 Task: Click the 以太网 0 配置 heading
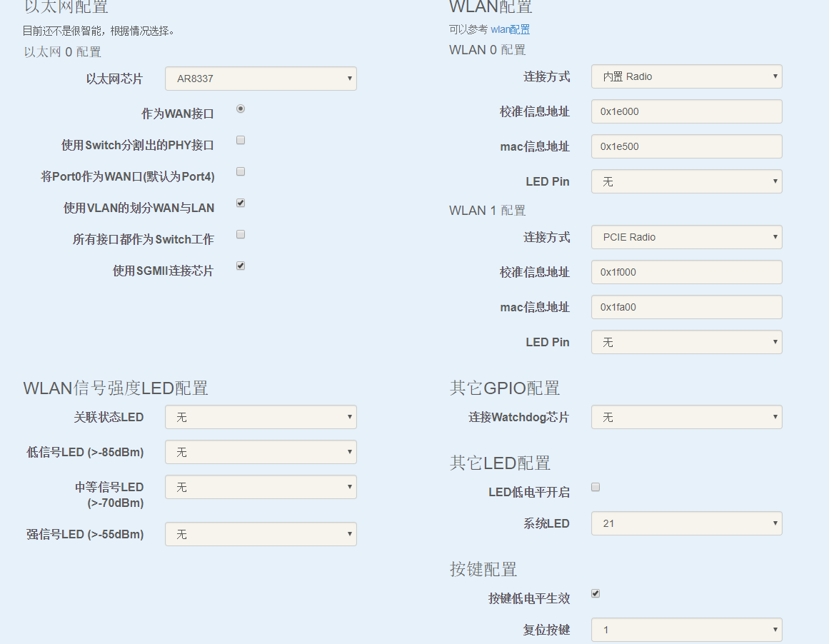click(62, 52)
